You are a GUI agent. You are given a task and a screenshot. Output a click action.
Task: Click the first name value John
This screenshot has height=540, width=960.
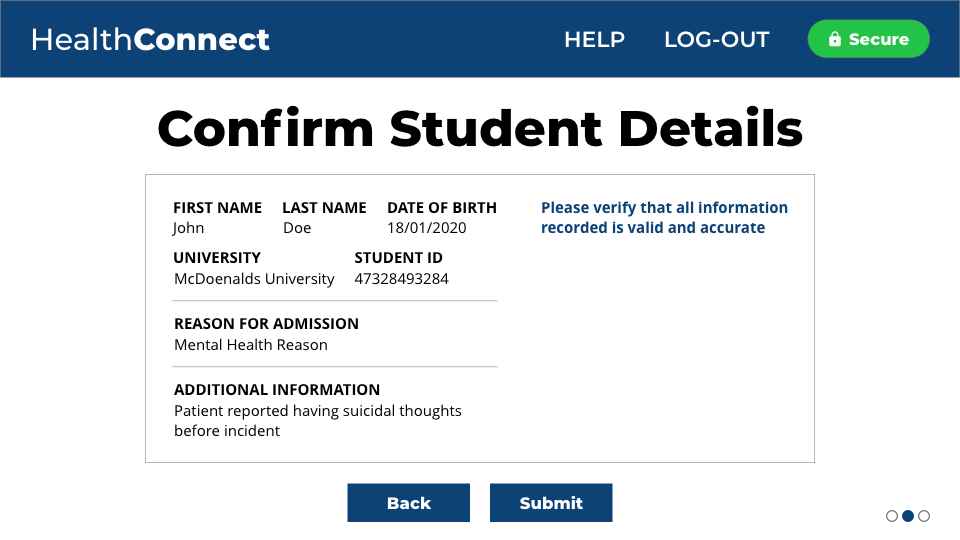189,228
